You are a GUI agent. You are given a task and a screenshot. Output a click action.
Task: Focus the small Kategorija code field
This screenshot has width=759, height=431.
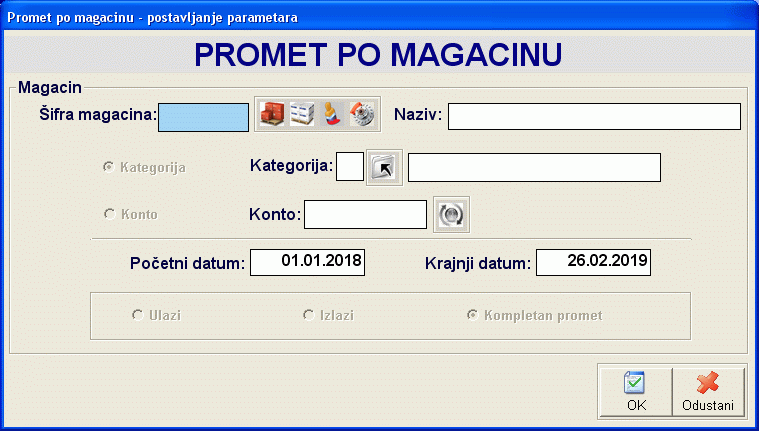pos(350,167)
